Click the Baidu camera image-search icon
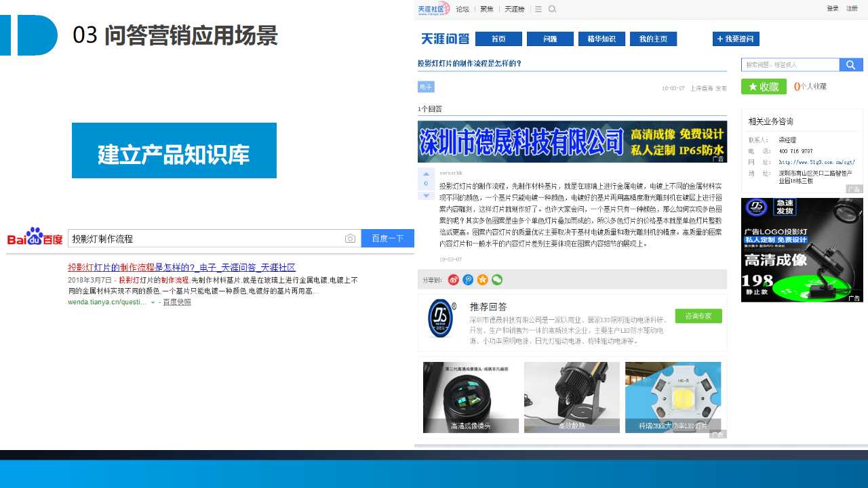 pos(350,239)
